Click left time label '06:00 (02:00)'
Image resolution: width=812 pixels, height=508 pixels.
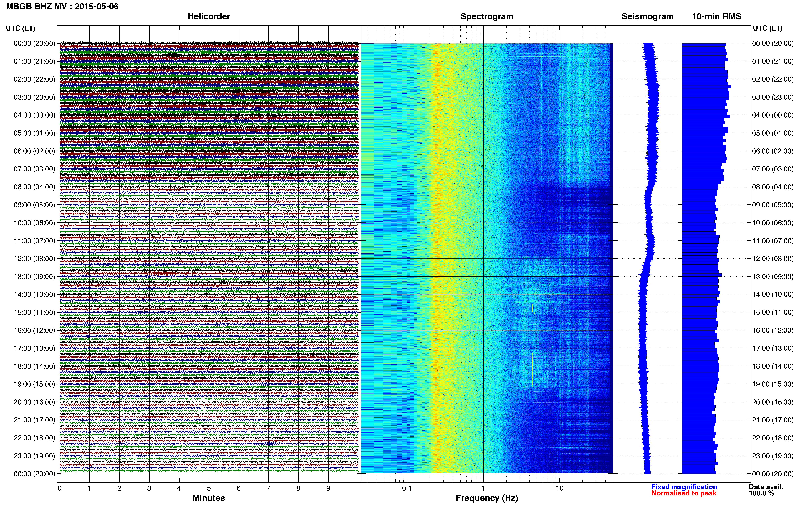pyautogui.click(x=34, y=151)
